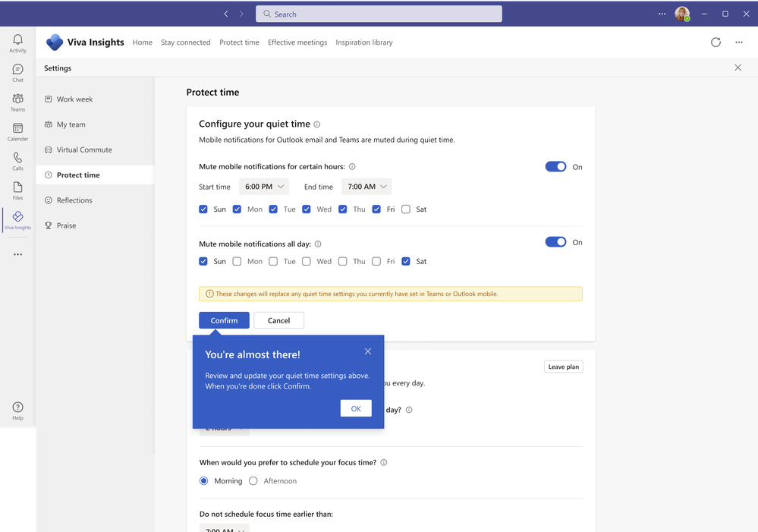Open the Home tab

(x=142, y=42)
